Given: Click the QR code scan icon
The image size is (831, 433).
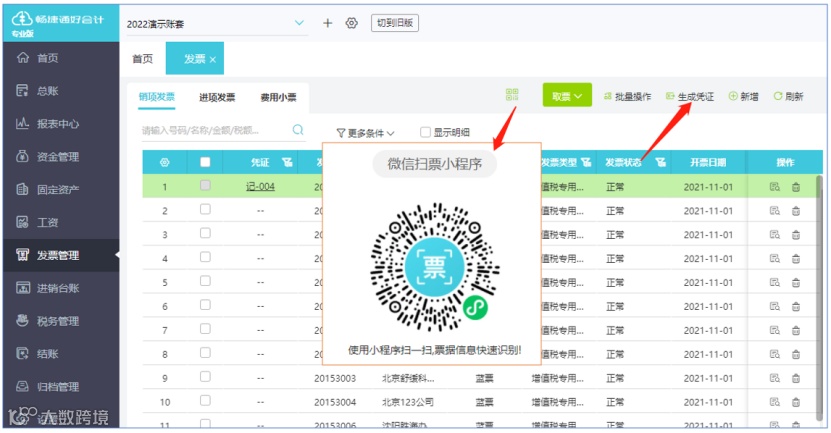Looking at the screenshot, I should [512, 95].
